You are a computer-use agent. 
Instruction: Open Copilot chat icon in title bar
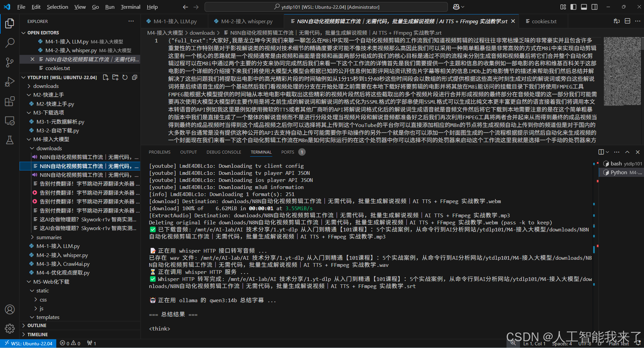coord(457,7)
